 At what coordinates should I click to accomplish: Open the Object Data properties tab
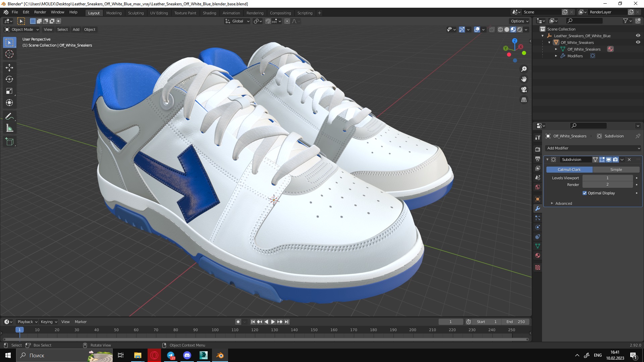[x=538, y=246]
